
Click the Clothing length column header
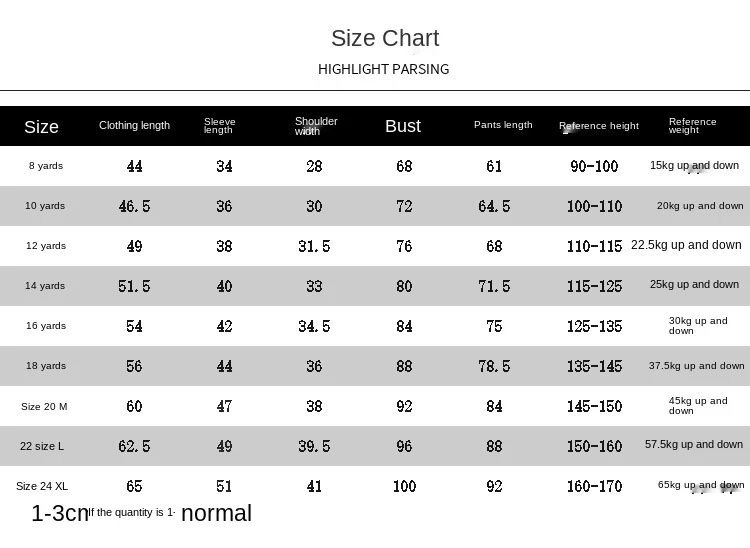click(134, 126)
